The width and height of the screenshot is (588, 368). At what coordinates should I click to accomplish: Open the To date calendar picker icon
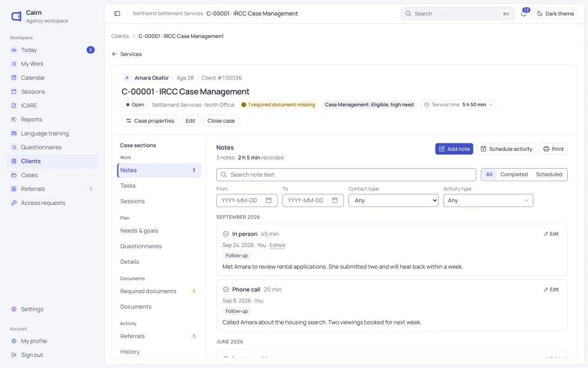pyautogui.click(x=335, y=200)
